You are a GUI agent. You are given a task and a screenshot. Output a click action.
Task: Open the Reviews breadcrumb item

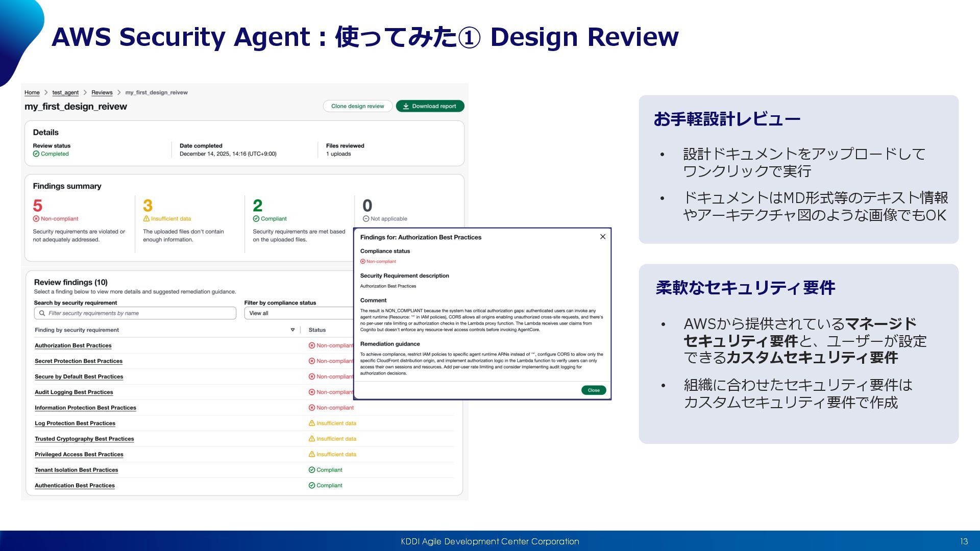102,93
